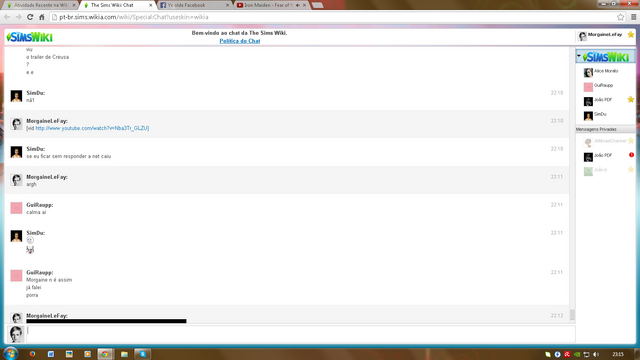The height and width of the screenshot is (360, 640).
Task: Open Alice Morato in user list
Action: point(606,72)
